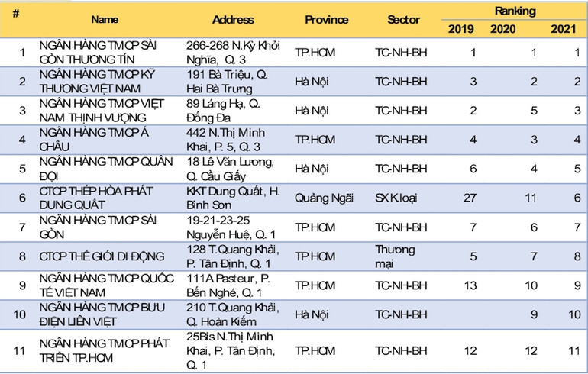This screenshot has height=374, width=588.
Task: Click the 2020 ranking sub-header
Action: (502, 29)
